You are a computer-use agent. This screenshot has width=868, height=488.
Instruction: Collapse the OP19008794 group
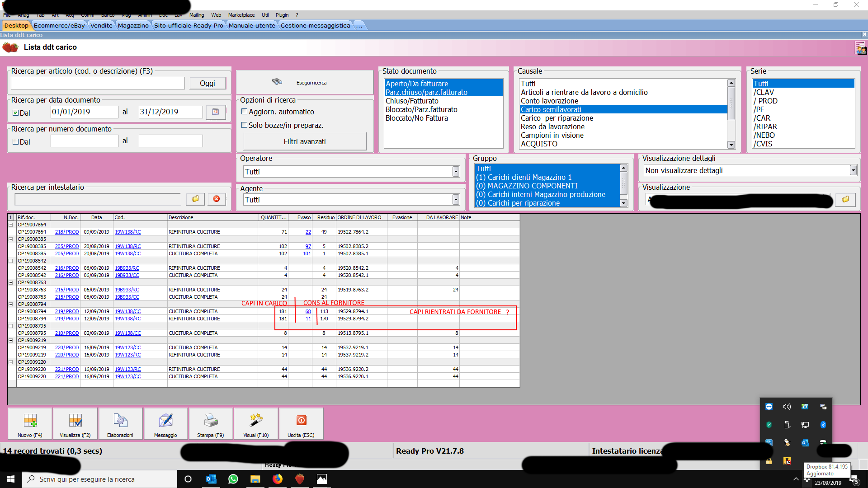click(x=11, y=304)
